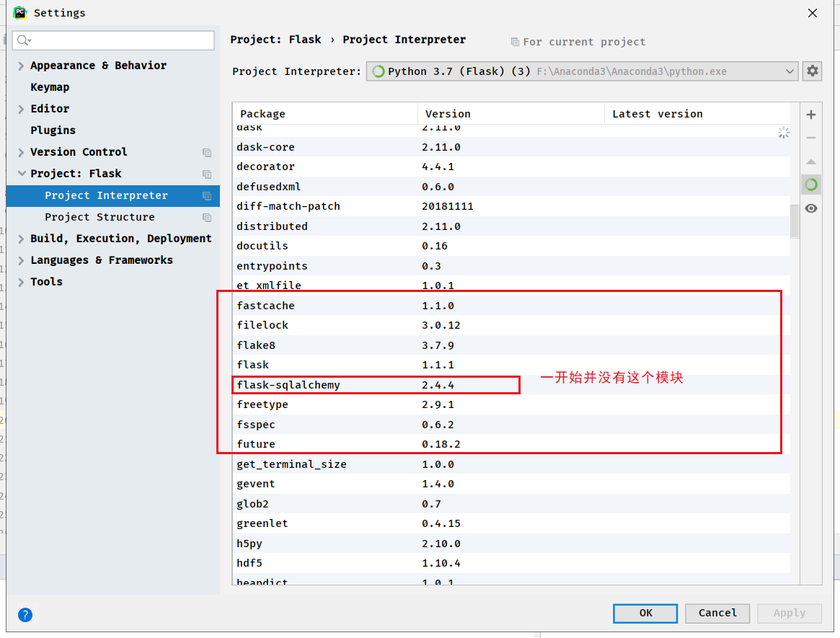This screenshot has height=638, width=840.
Task: Select Project Interpreter in the sidebar
Action: pos(113,195)
